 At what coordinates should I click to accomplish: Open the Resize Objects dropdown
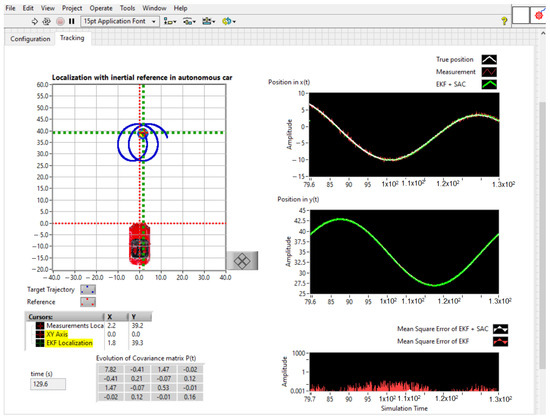tap(208, 21)
